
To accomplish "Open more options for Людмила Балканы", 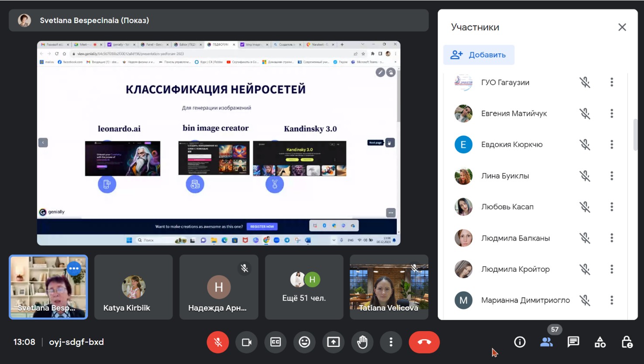I will click(x=612, y=238).
